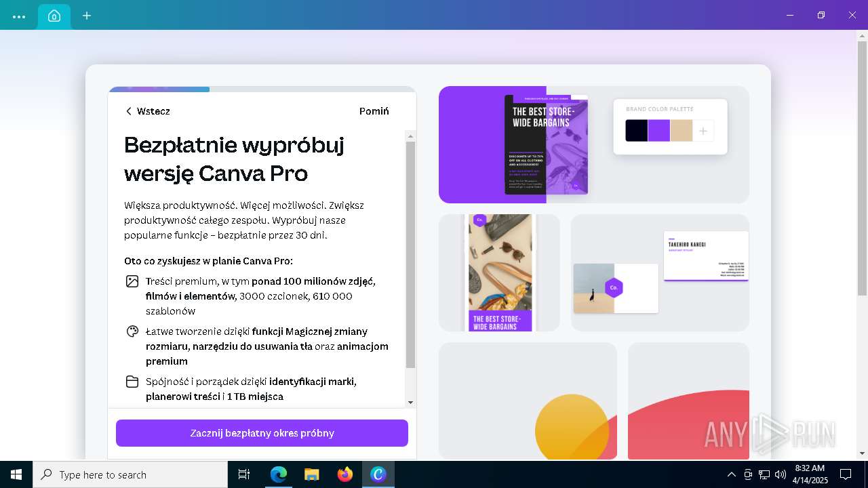Open File Explorer from the taskbar
Screen dimensions: 868x488
(311, 474)
